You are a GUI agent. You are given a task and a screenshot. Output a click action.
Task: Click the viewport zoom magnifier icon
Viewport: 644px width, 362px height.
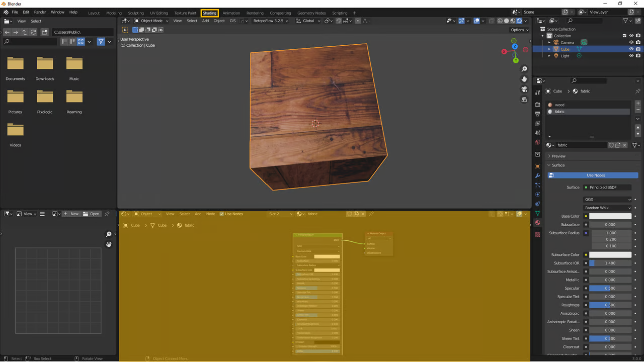tap(524, 69)
